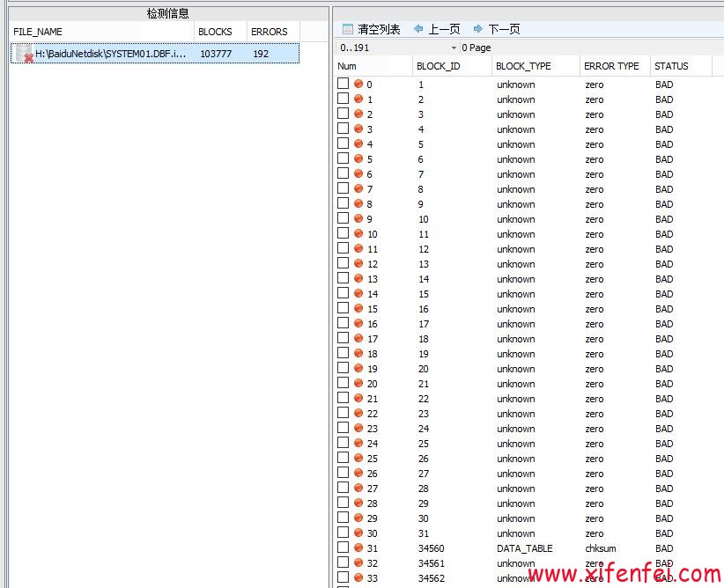
Task: Select the H:\BaiduNetdisk\SYSTEM01.DBF file row
Action: [x=155, y=53]
